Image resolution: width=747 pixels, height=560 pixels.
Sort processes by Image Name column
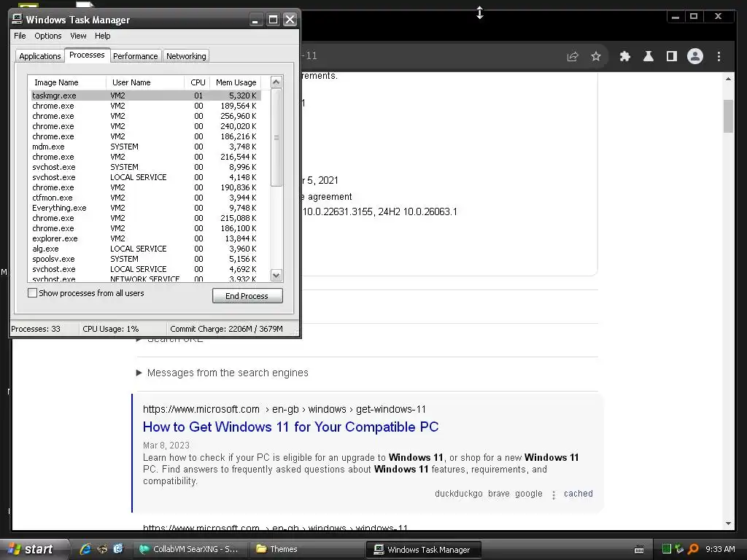pyautogui.click(x=66, y=82)
